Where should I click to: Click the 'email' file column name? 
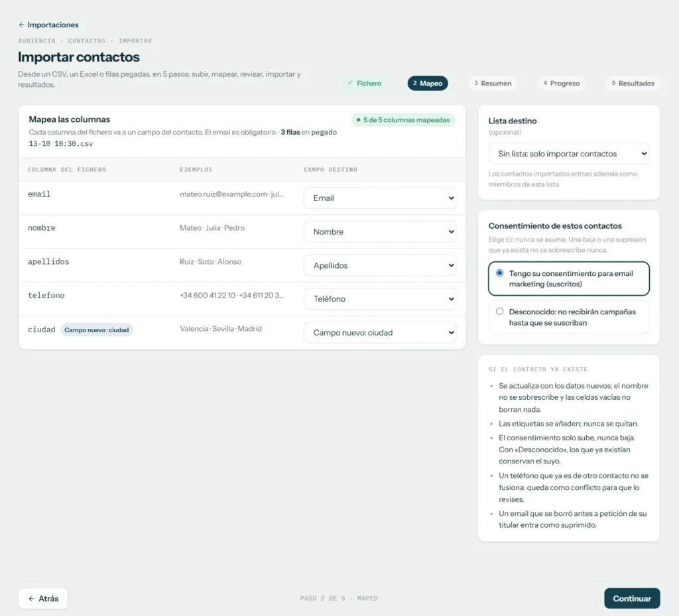point(39,194)
